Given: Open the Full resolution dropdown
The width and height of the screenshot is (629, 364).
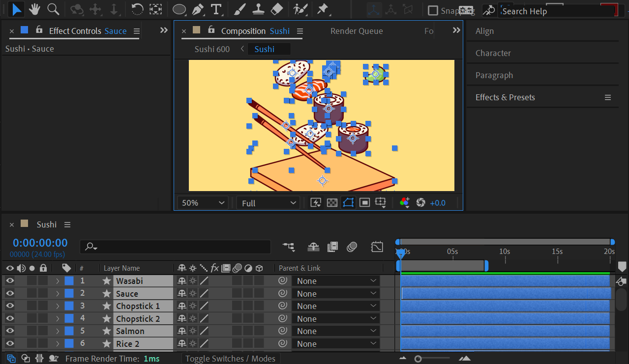Looking at the screenshot, I should (268, 202).
